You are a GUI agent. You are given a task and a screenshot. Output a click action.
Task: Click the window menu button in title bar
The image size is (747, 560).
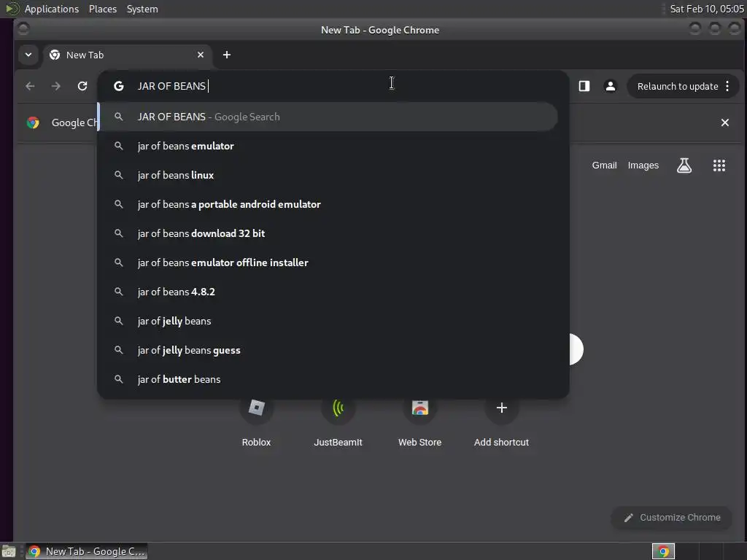(x=23, y=29)
